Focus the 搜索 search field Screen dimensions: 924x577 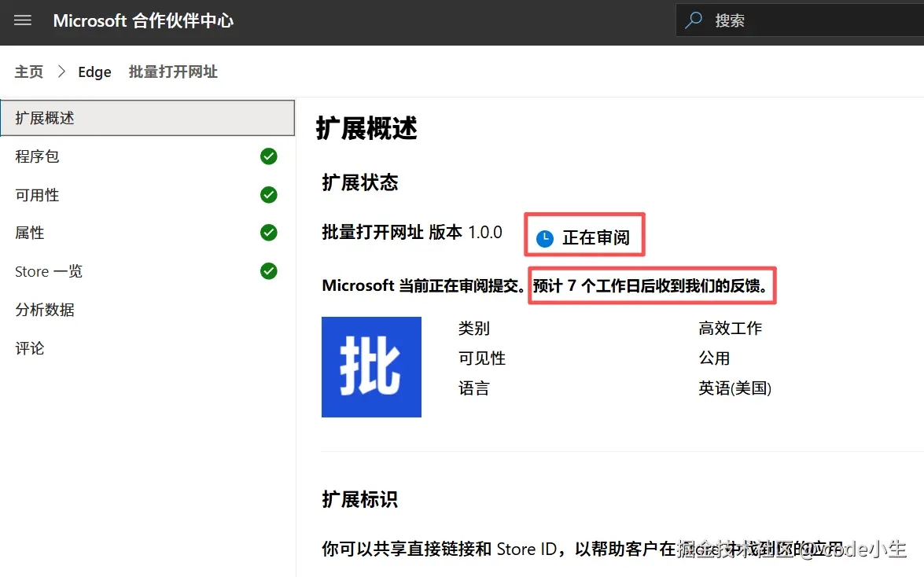[x=800, y=20]
